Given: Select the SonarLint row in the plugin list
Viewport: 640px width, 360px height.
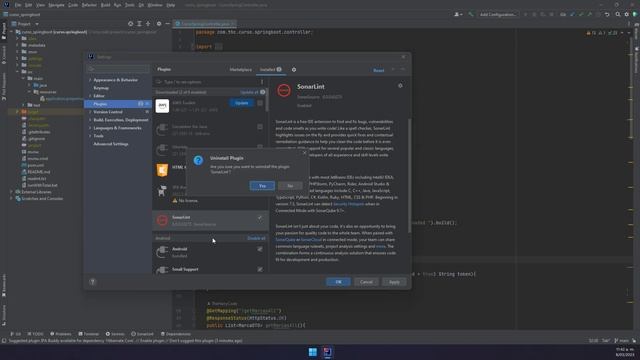Looking at the screenshot, I should 210,220.
